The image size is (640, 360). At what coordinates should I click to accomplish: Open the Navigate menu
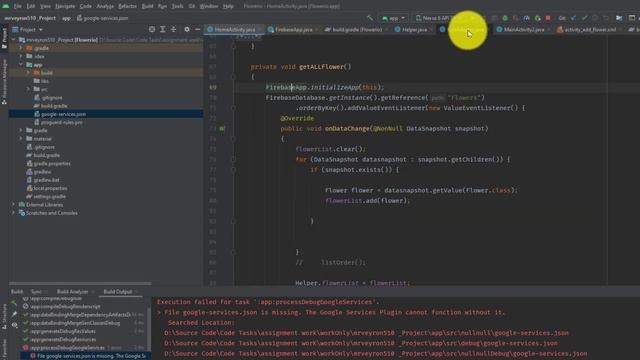click(x=65, y=6)
